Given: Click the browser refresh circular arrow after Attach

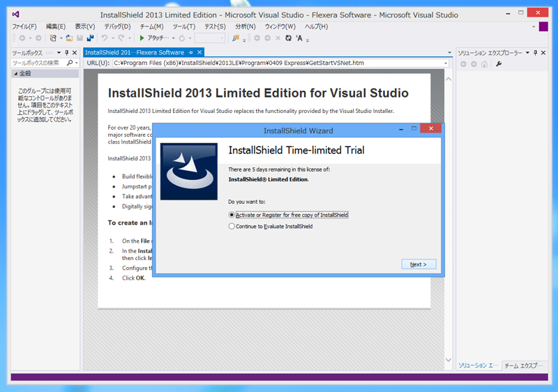Looking at the screenshot, I should (182, 38).
